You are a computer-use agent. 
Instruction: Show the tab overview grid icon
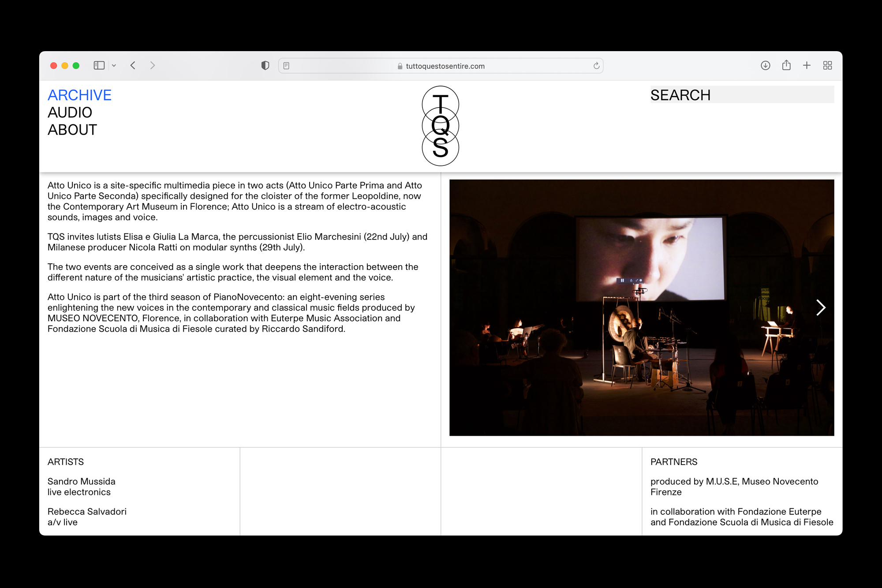(x=827, y=65)
